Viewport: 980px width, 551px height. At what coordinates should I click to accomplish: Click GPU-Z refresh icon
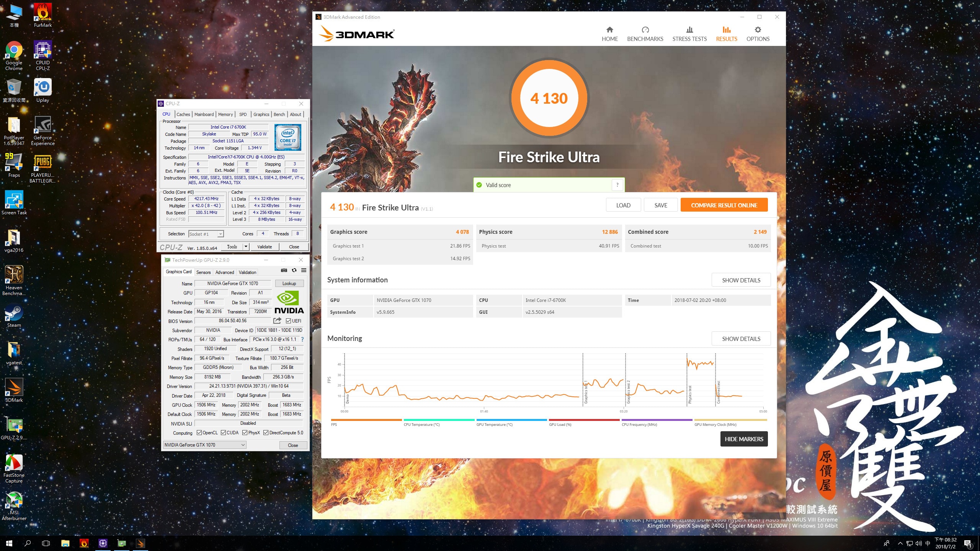294,270
